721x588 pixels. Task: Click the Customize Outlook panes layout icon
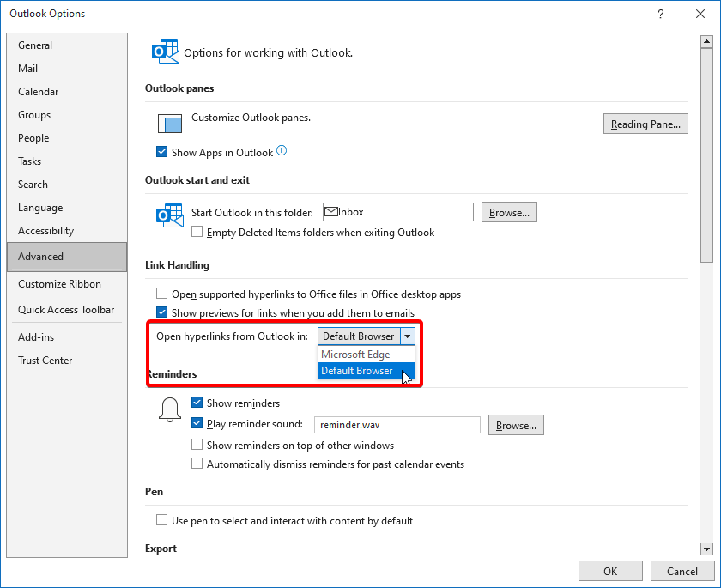pos(170,124)
